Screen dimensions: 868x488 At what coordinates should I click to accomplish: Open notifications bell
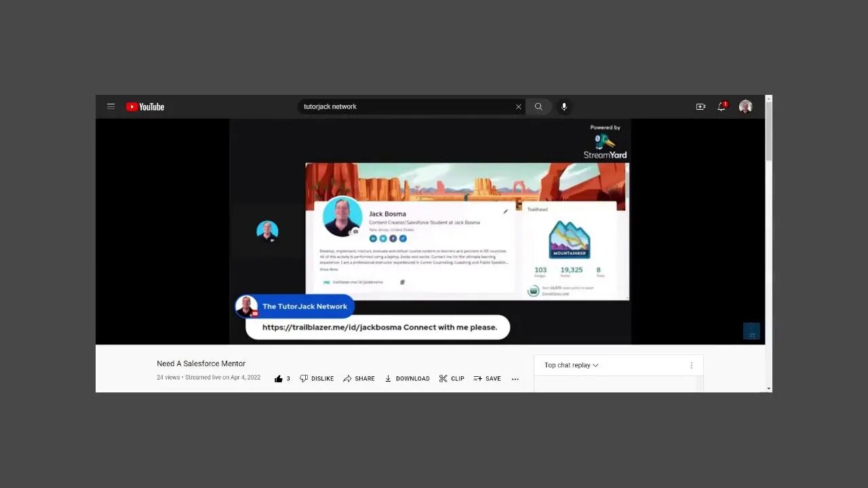pos(722,106)
